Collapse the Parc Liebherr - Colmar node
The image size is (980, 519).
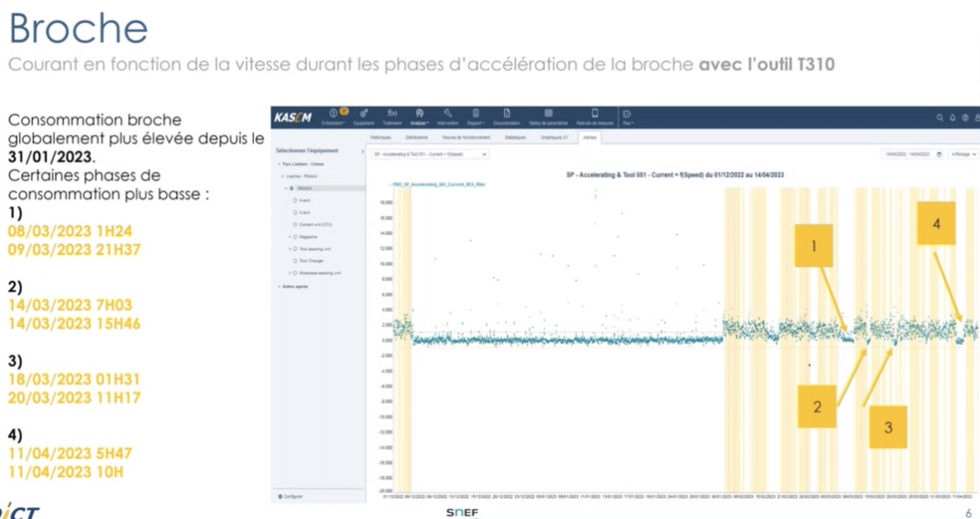[278, 164]
